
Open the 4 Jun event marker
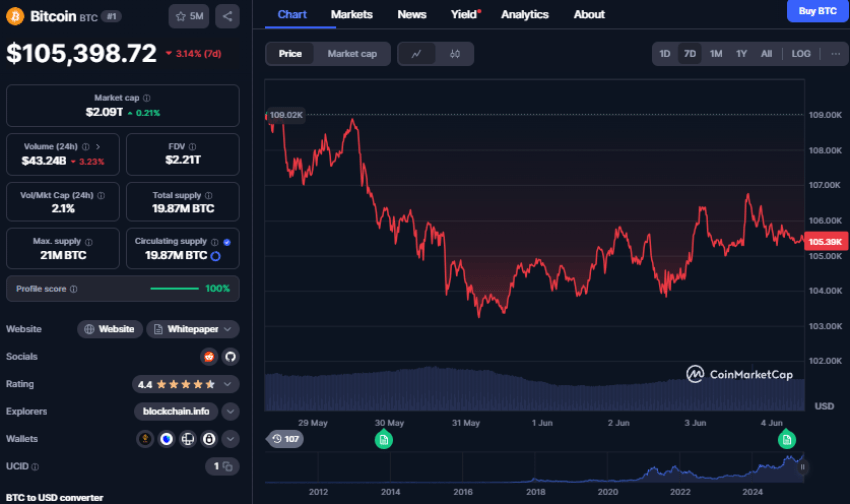(787, 440)
